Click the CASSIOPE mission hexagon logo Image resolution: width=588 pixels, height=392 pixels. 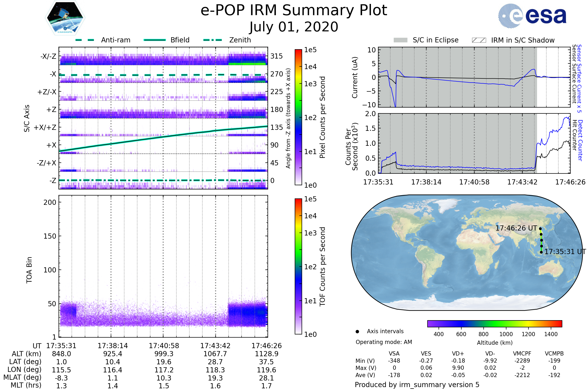tap(65, 18)
